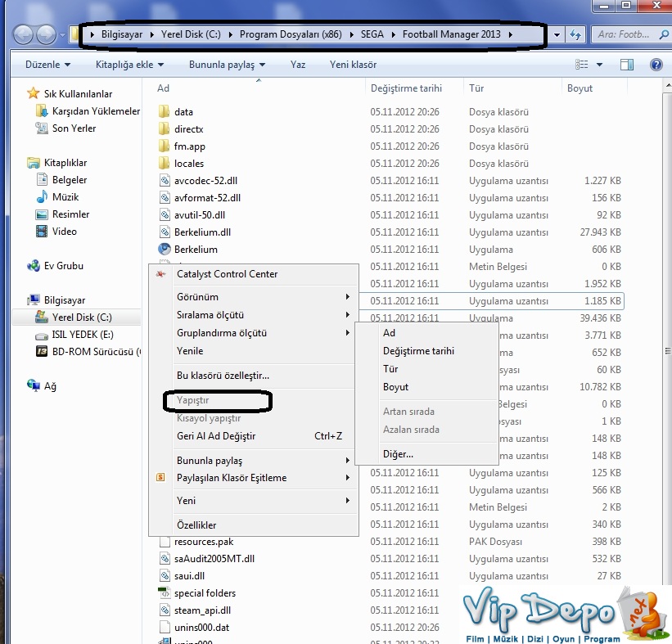Open the help question mark icon

(x=656, y=65)
